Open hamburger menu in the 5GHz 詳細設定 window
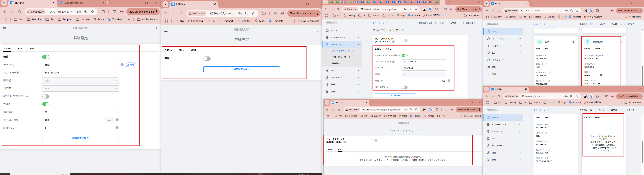This screenshot has height=175, width=644. coord(166,30)
